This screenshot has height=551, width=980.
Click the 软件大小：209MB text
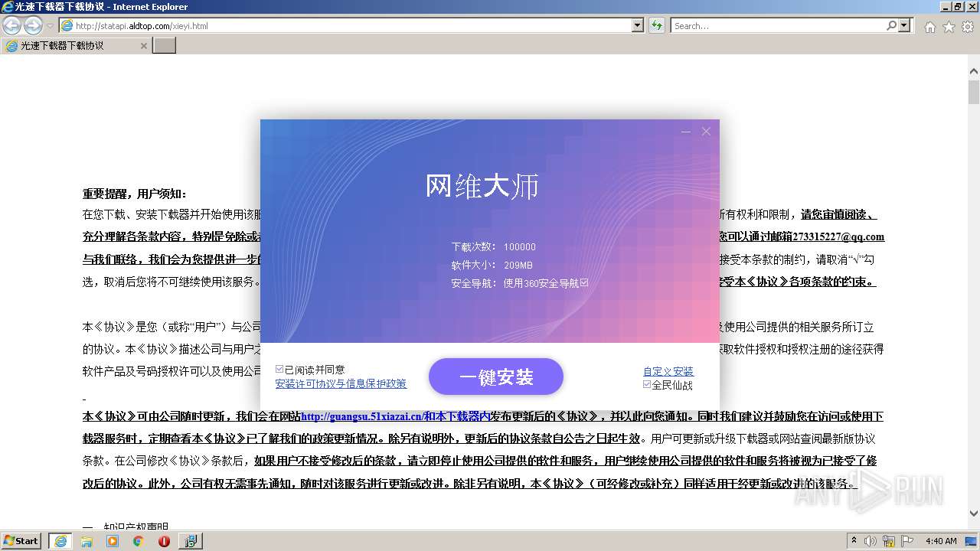tap(492, 265)
